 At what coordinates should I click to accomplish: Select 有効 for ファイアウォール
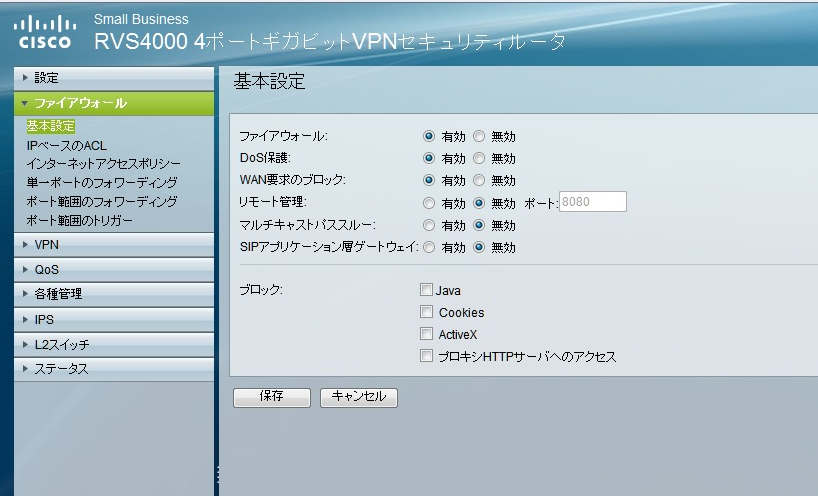pyautogui.click(x=429, y=136)
